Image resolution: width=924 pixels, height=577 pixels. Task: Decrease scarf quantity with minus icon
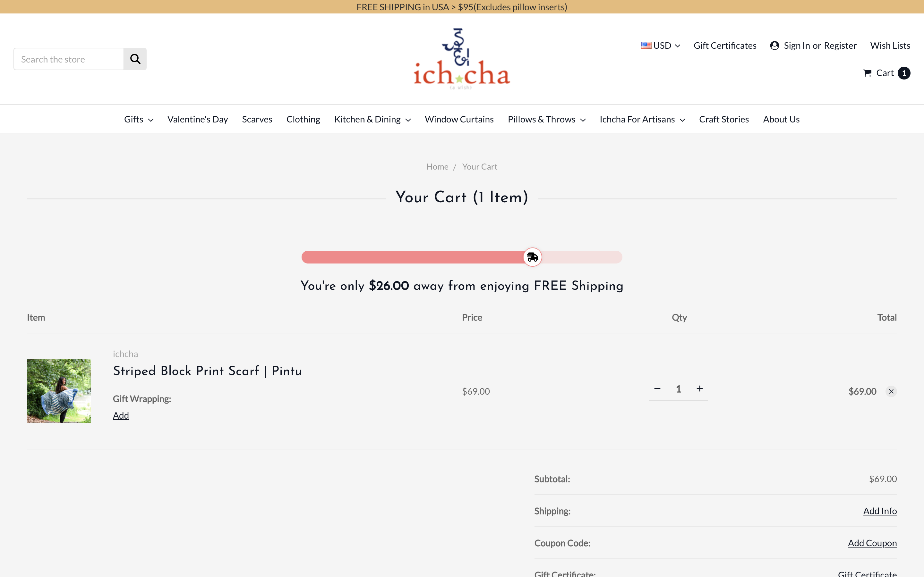point(657,389)
